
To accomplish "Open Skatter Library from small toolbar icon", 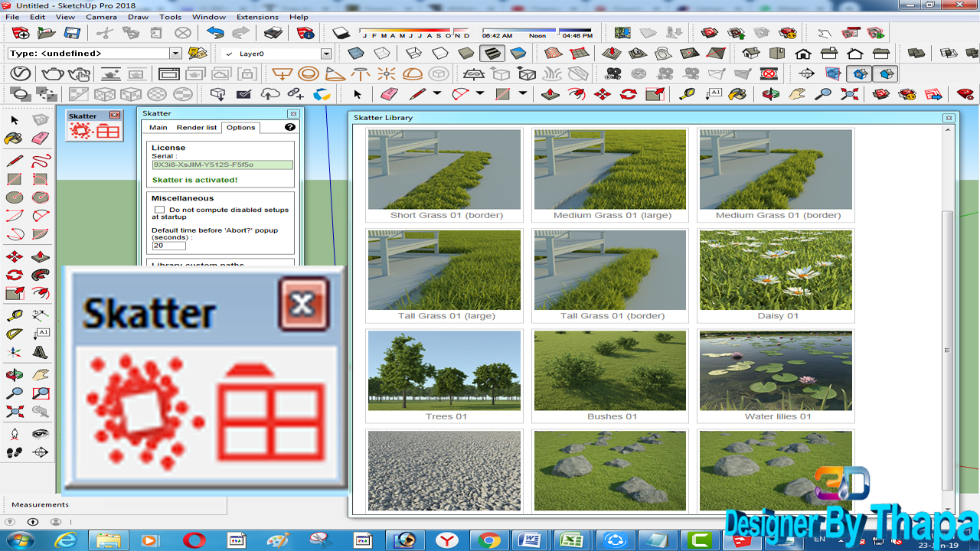I will point(108,131).
